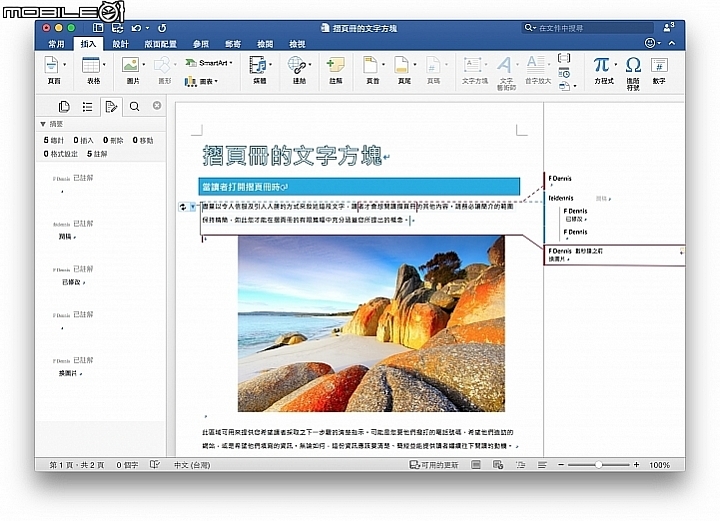
Task: Click the 頁首 (Header) icon
Action: 370,65
